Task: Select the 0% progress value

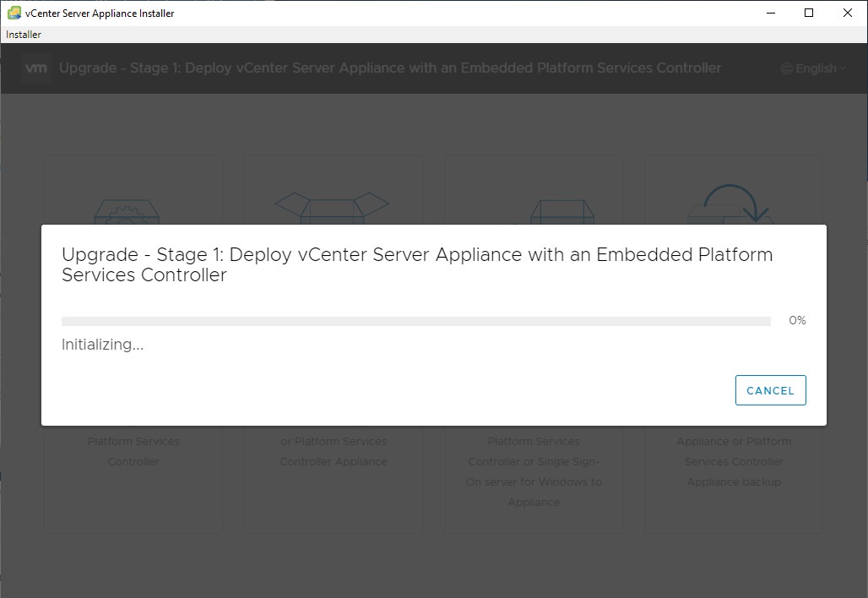Action: (x=797, y=321)
